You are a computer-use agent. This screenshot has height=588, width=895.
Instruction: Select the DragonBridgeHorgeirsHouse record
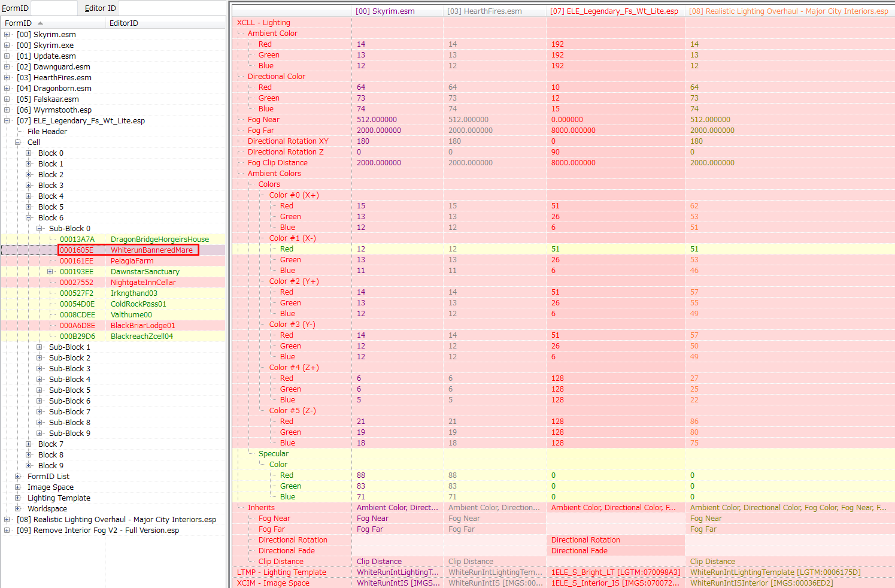click(160, 240)
